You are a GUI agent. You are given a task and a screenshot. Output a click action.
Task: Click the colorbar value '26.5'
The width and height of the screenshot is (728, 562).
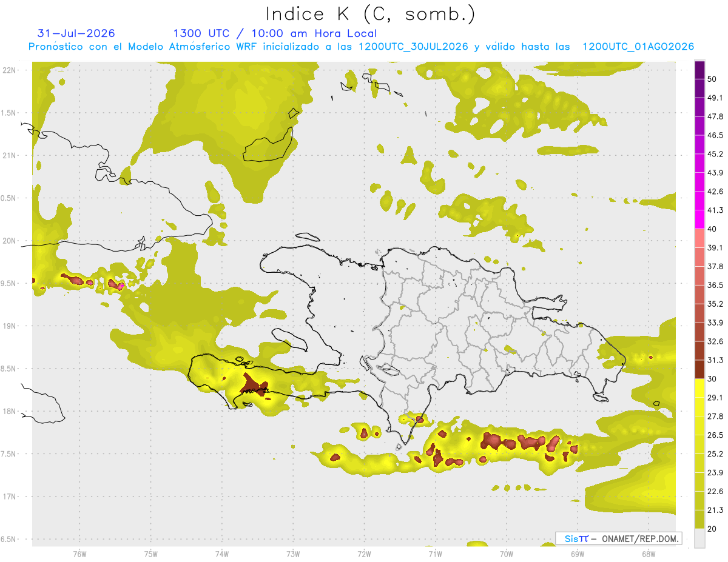pos(715,435)
